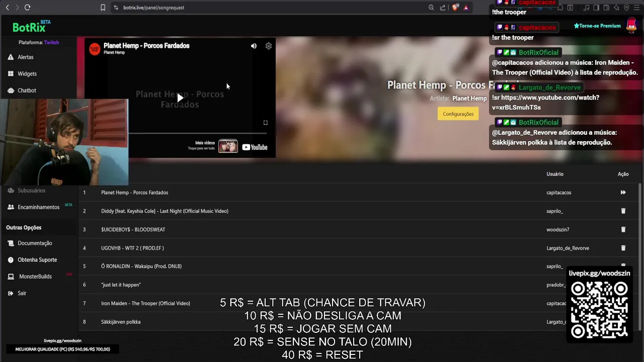Click Usuário column header

click(x=555, y=174)
